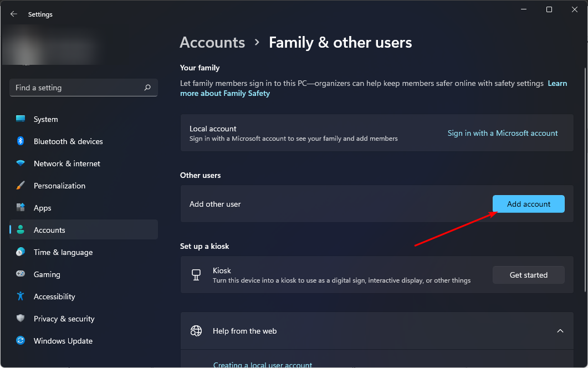Image resolution: width=588 pixels, height=368 pixels.
Task: Open Creating a local user account link
Action: (263, 364)
